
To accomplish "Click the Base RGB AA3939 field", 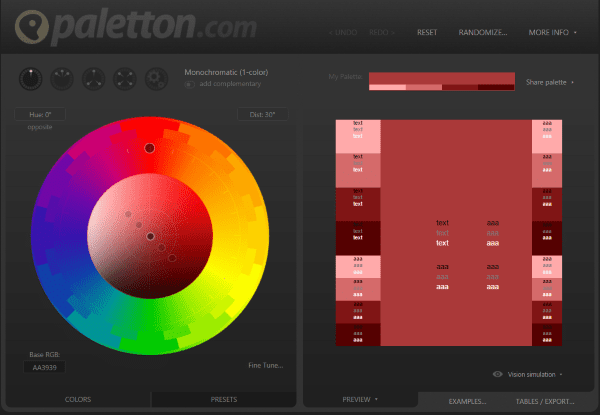I will [x=44, y=367].
